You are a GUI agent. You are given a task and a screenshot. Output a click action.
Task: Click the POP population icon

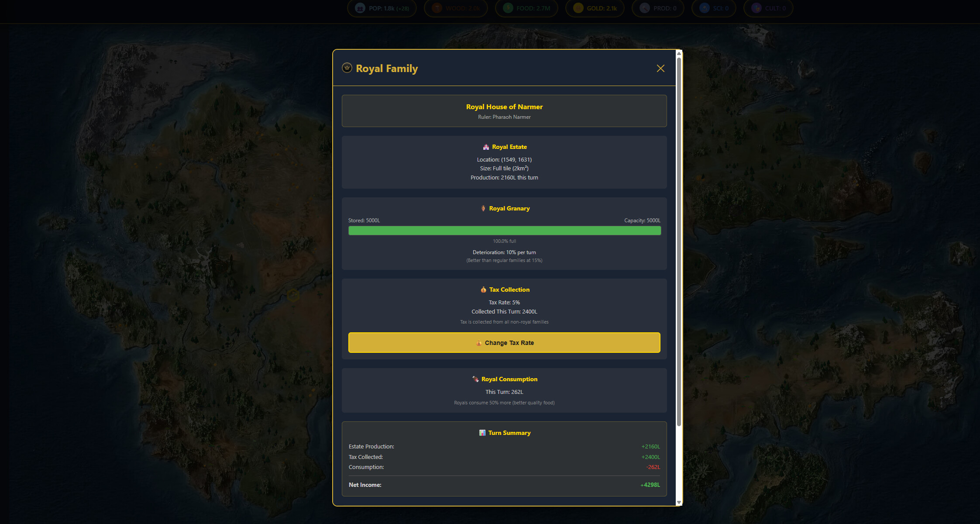359,8
